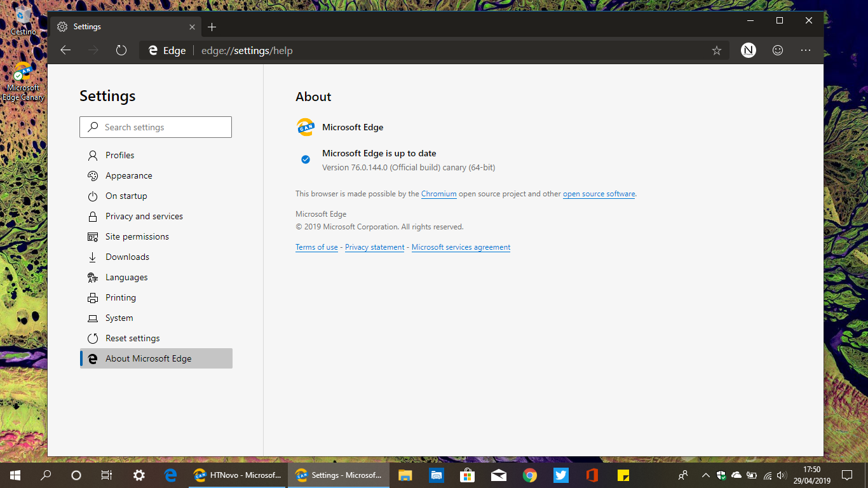Go to Downloads settings
Image resolution: width=868 pixels, height=488 pixels.
click(156, 257)
